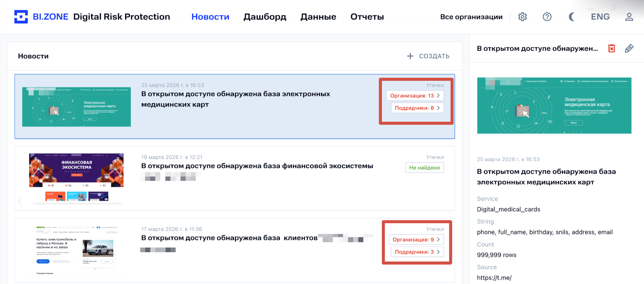Image resolution: width=644 pixels, height=284 pixels.
Task: Click the 999,999 rows count value
Action: 497,255
